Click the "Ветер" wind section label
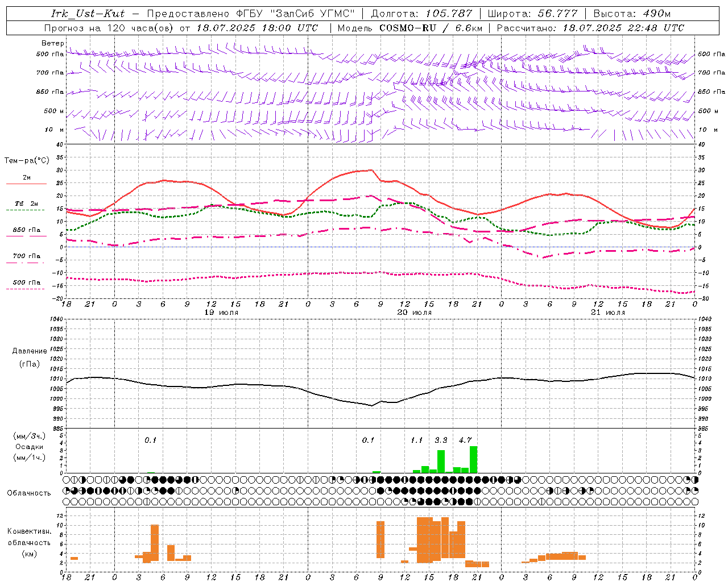728x582 pixels. click(53, 43)
